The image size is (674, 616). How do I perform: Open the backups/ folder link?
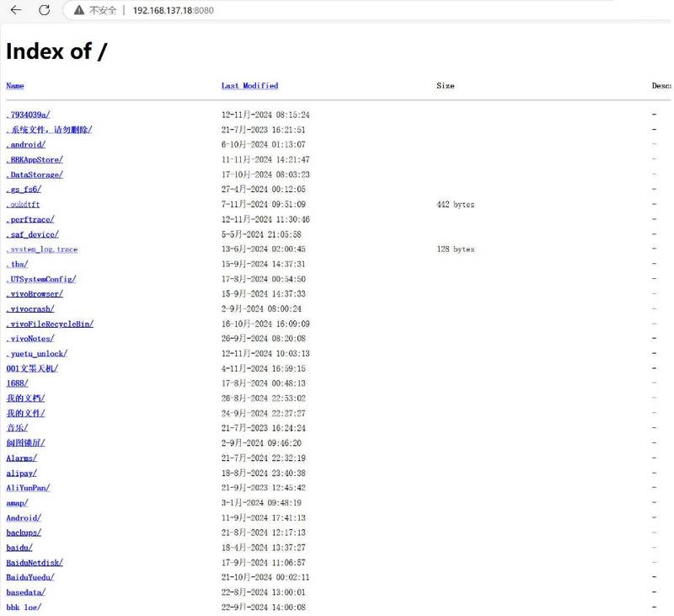(x=24, y=533)
